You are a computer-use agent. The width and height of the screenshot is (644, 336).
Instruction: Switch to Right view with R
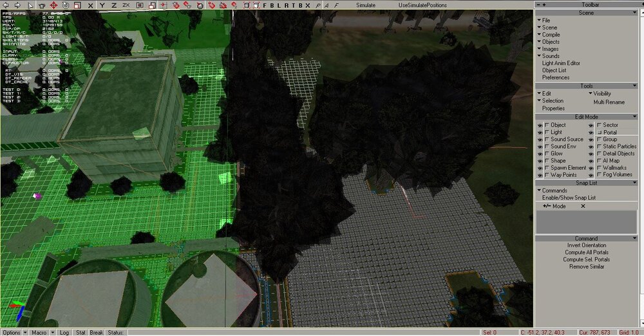(x=287, y=5)
